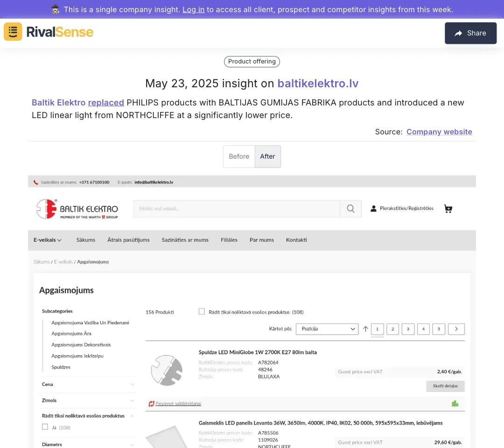
Task: Click the Log in link in banner
Action: [194, 10]
